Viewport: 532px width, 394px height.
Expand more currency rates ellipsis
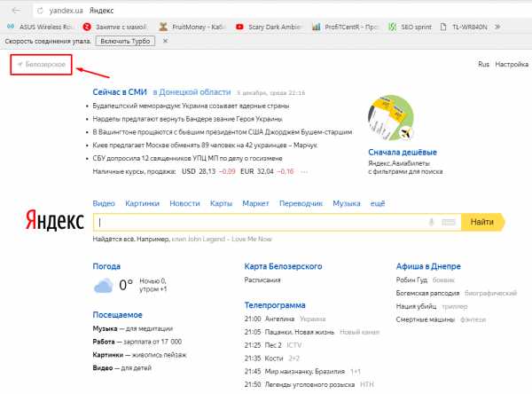coord(304,172)
